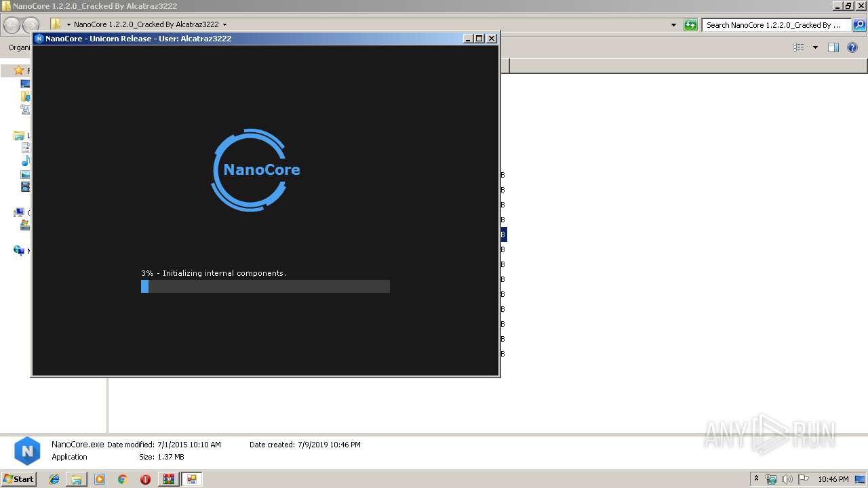This screenshot has height=488, width=868.
Task: Select the Pictures library icon
Action: coord(26,174)
